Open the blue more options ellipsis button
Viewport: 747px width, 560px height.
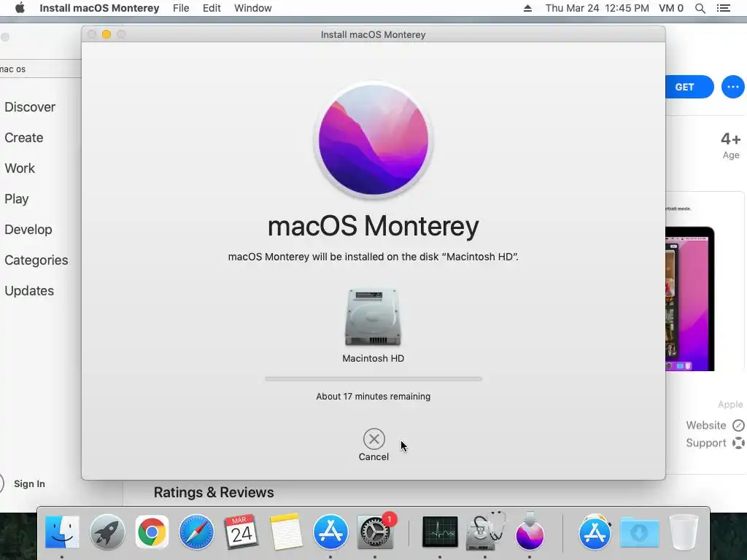tap(732, 87)
